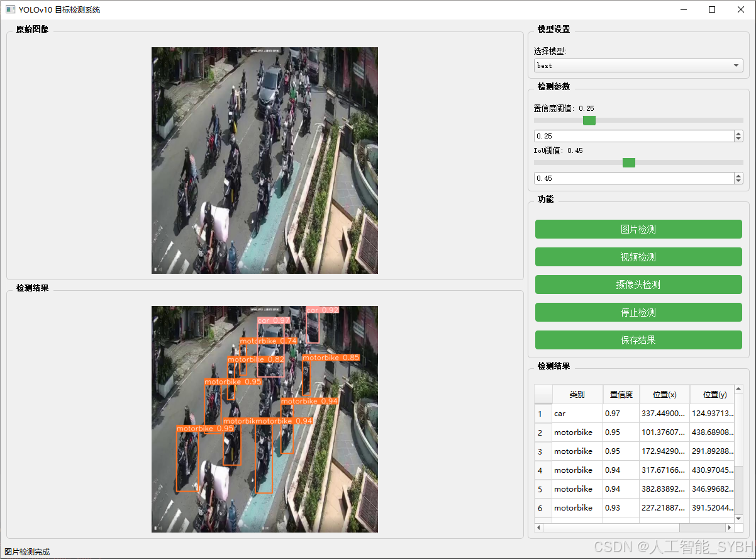Start 视频检测 video detection
The image size is (756, 559).
click(637, 257)
